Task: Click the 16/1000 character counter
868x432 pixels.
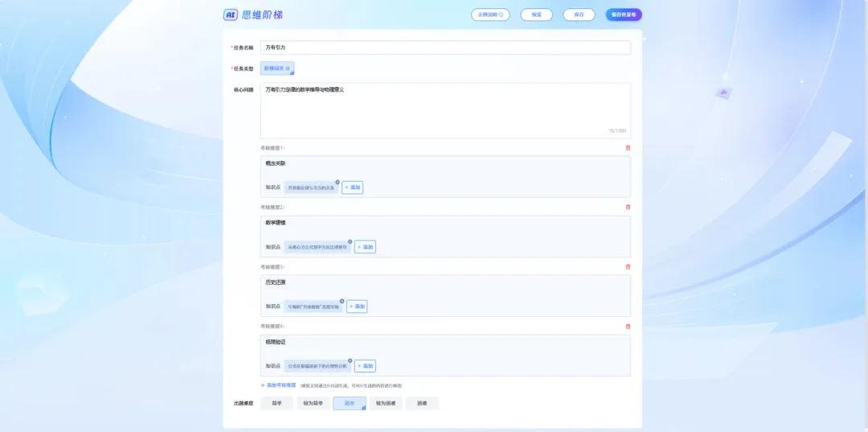Action: coord(617,131)
